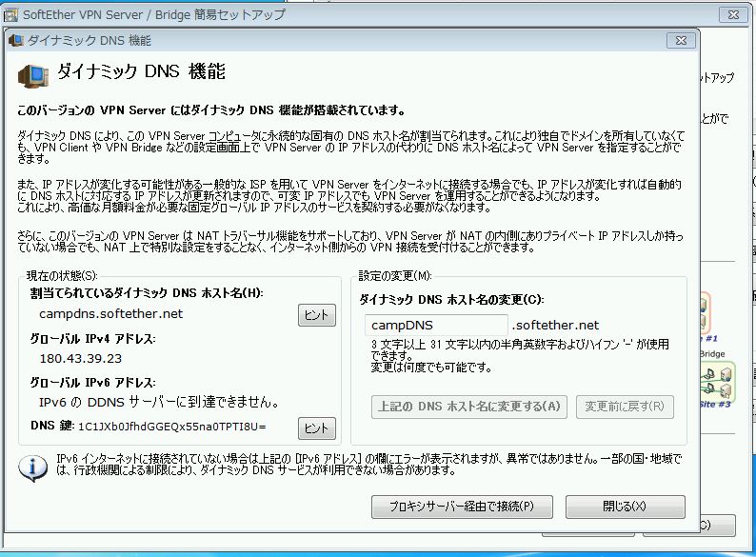Click the blue information icon above the dialog buttons
756x557 pixels.
pos(35,467)
